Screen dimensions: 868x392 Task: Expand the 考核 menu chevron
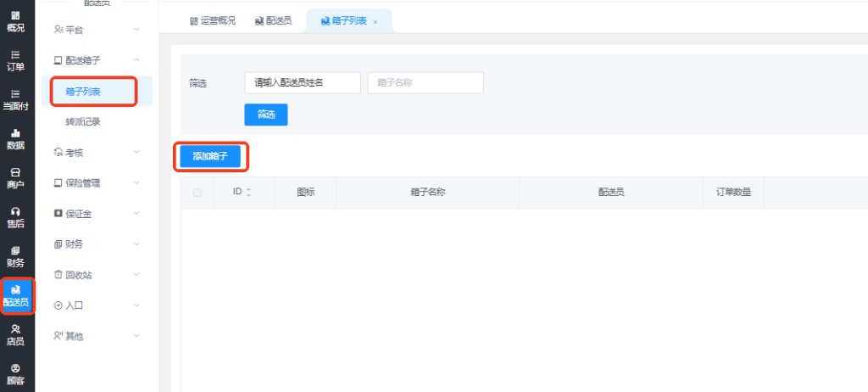pos(136,152)
